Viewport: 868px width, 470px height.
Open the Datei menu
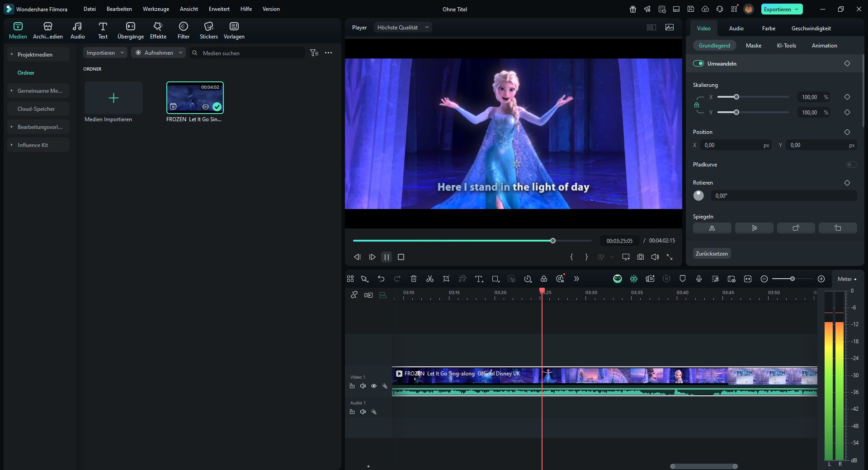(x=90, y=9)
